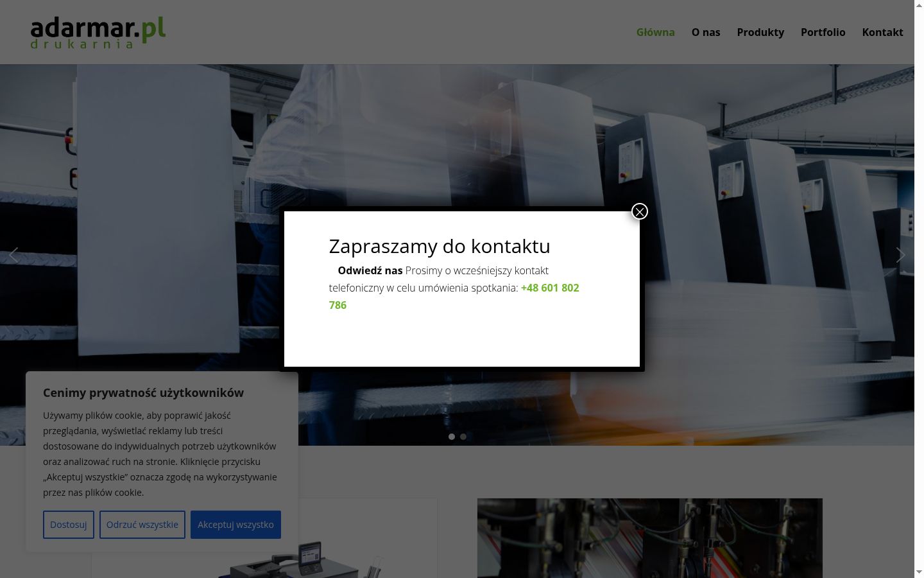Select the second slider pagination dot
Image resolution: width=924 pixels, height=578 pixels.
(x=463, y=437)
